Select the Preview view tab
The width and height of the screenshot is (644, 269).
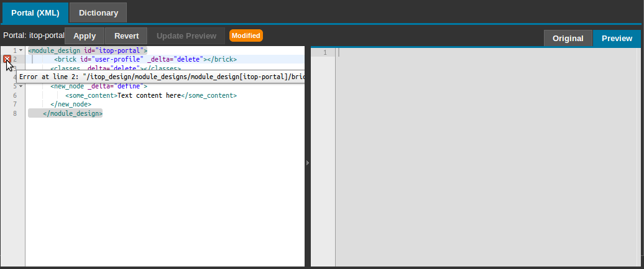[x=617, y=38]
